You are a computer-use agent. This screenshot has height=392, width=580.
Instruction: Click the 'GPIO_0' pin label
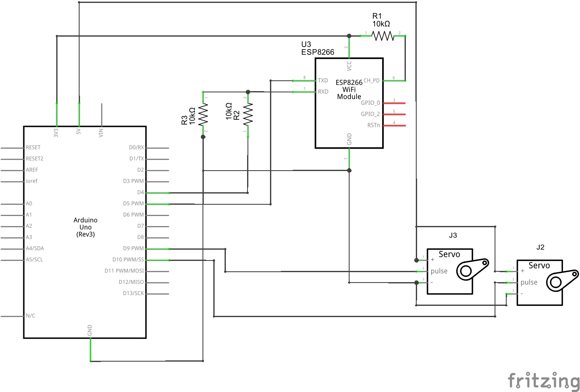(x=370, y=103)
